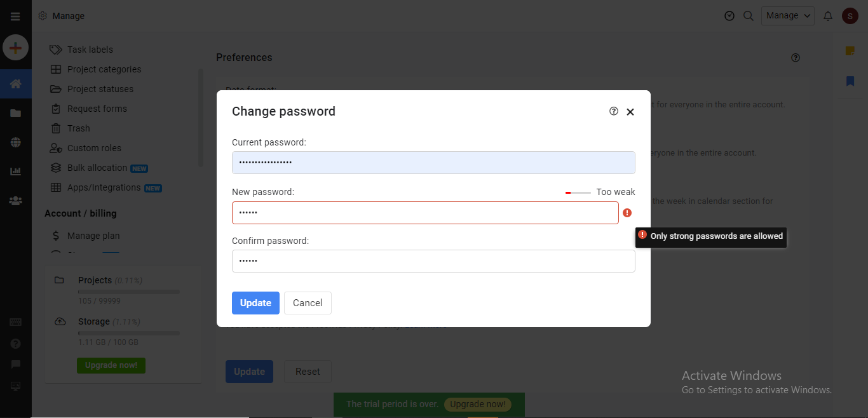Open the blue bookmark icon in right panel
Image resolution: width=868 pixels, height=418 pixels.
pos(850,81)
